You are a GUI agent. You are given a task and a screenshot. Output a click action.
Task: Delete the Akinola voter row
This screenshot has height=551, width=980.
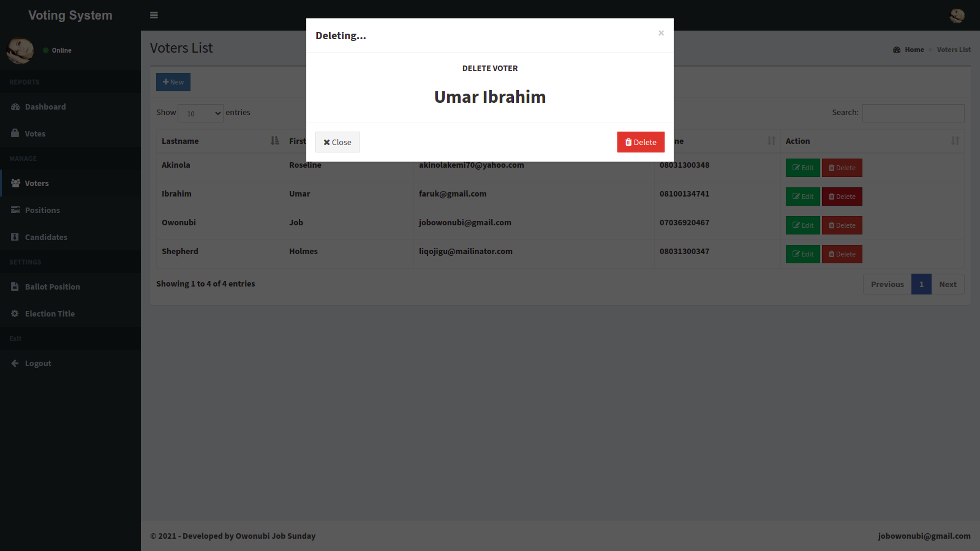(x=842, y=168)
